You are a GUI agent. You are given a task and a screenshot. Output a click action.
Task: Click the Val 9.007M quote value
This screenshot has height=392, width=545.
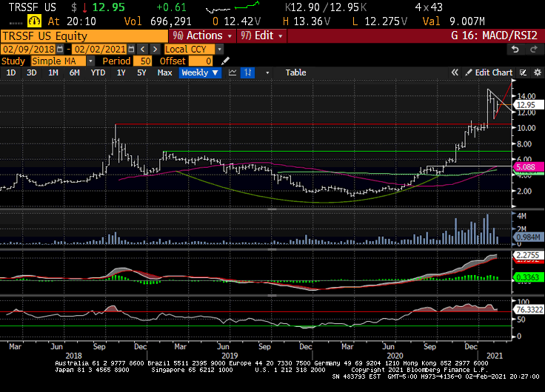[454, 21]
